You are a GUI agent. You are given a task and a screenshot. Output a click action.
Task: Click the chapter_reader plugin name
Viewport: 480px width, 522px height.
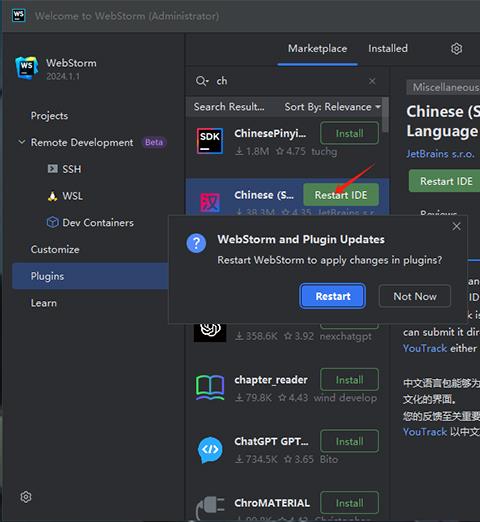271,380
